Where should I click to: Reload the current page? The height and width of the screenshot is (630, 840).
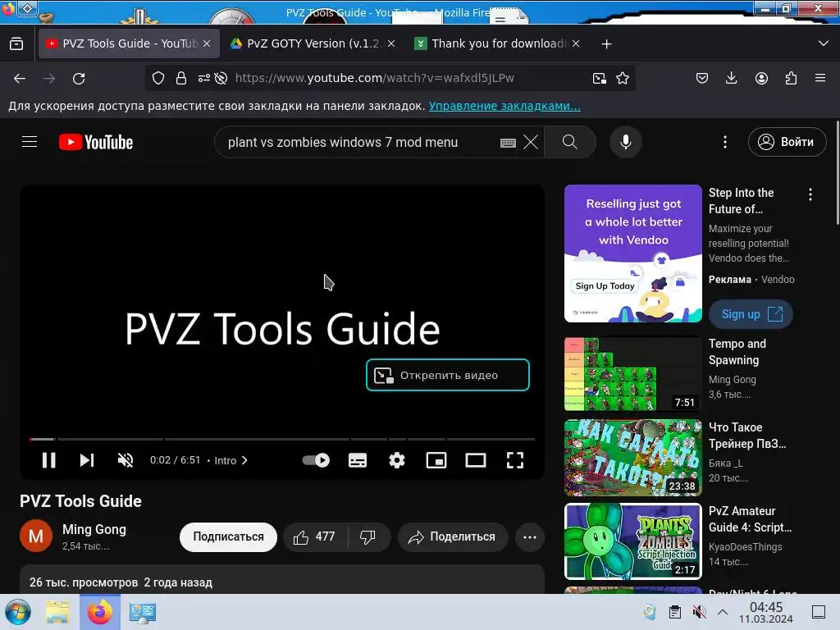[x=79, y=79]
